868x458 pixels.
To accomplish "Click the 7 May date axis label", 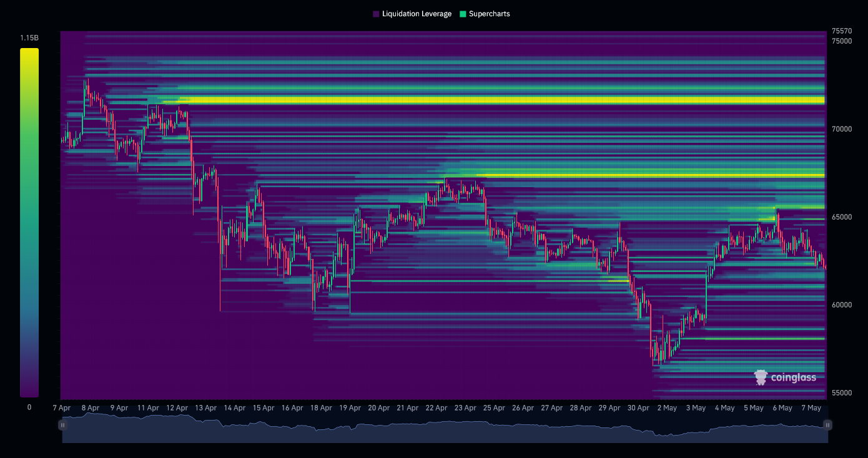I will tap(811, 408).
